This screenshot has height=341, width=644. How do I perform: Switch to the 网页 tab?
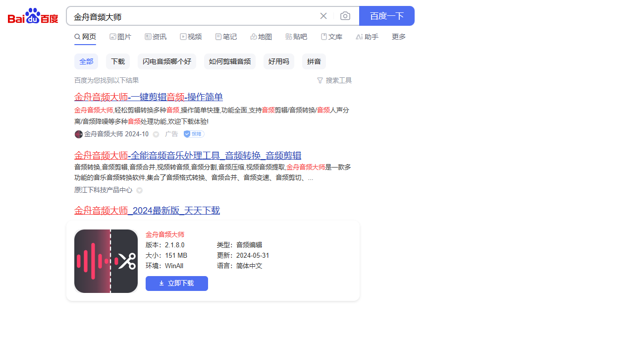coord(85,36)
